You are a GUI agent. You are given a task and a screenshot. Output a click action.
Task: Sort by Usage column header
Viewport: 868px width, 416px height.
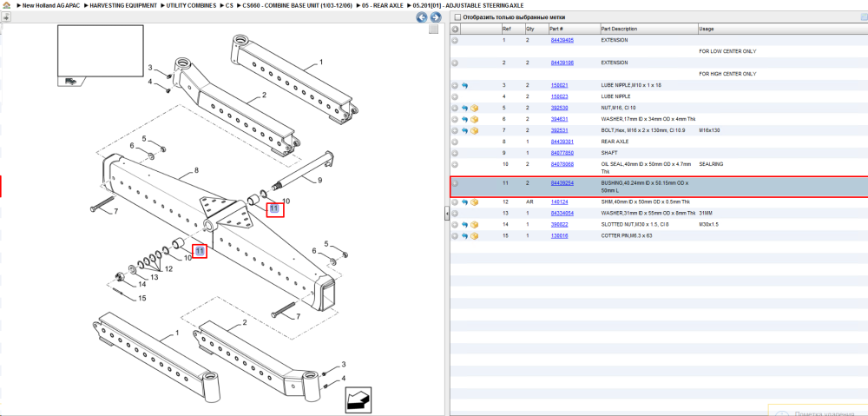(x=707, y=29)
